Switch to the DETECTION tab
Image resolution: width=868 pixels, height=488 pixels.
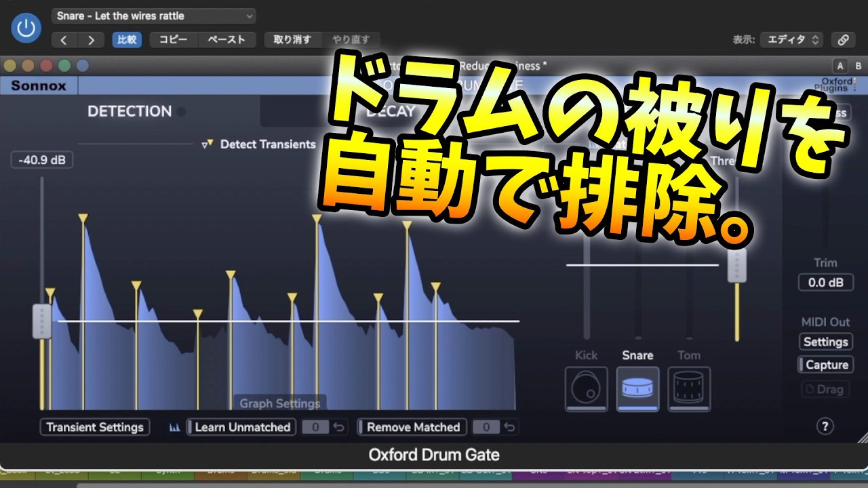point(130,112)
